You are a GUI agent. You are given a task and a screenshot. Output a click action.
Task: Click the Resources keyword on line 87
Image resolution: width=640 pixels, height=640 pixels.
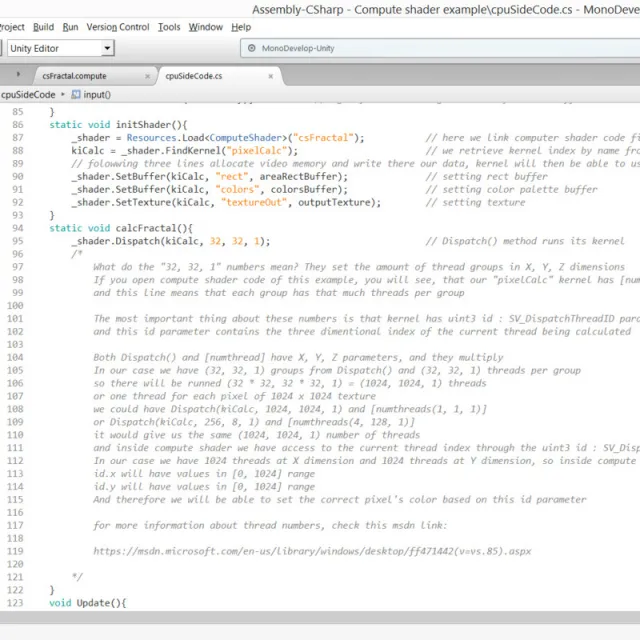(x=151, y=138)
